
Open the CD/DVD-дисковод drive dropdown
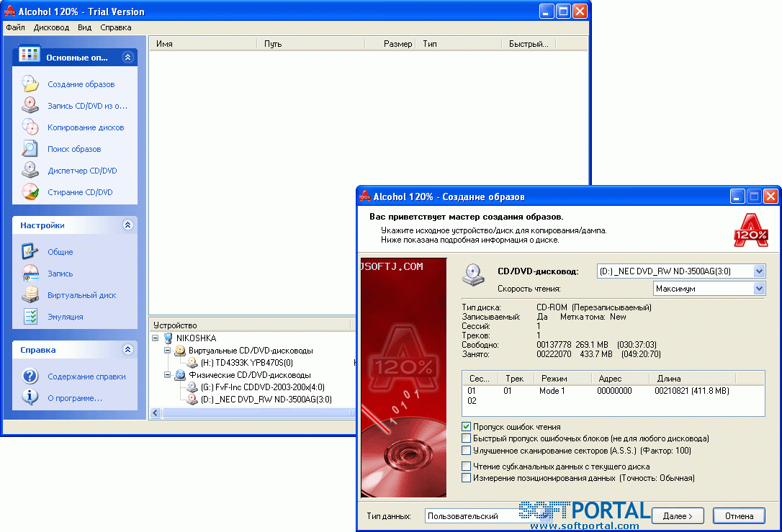tap(759, 271)
